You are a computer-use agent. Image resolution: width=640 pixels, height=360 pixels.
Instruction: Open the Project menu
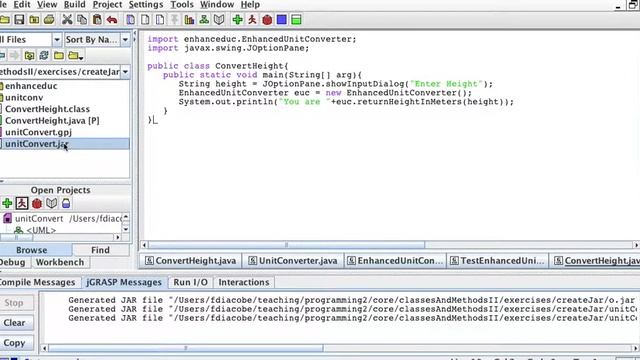coord(107,4)
